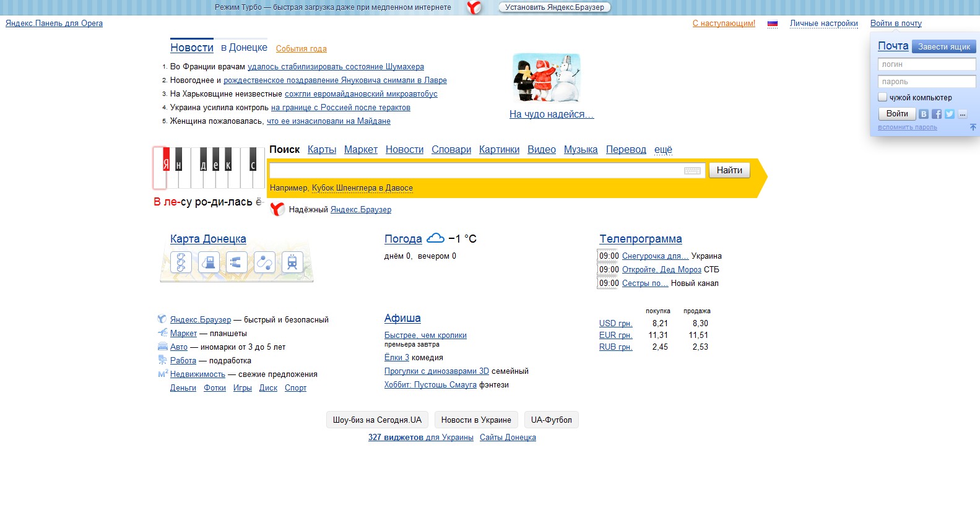Expand the ещё search services menu
This screenshot has width=980, height=510.
pyautogui.click(x=663, y=149)
